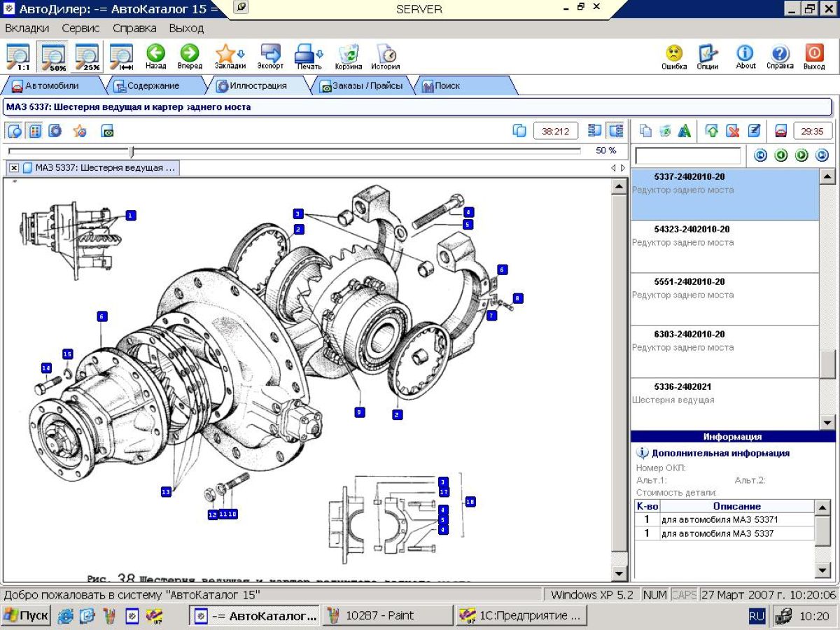This screenshot has height=630, width=840.
Task: Select the МАЗ 5337: Шестерня ведущая document tab
Action: pyautogui.click(x=99, y=168)
